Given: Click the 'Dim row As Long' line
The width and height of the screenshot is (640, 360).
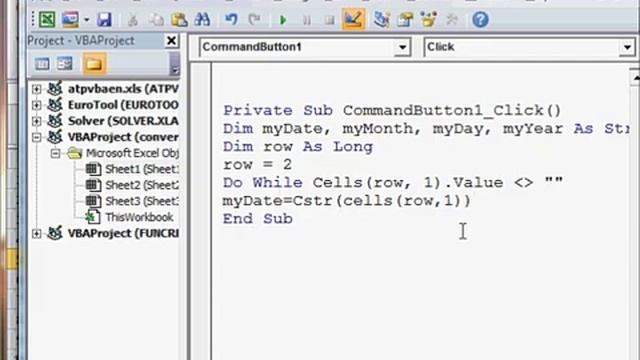Looking at the screenshot, I should coord(298,147).
